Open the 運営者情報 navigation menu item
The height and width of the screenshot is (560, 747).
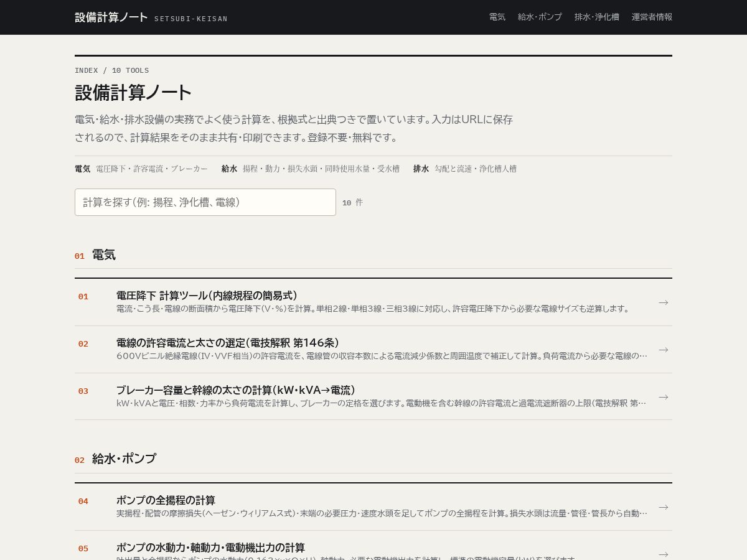(652, 17)
